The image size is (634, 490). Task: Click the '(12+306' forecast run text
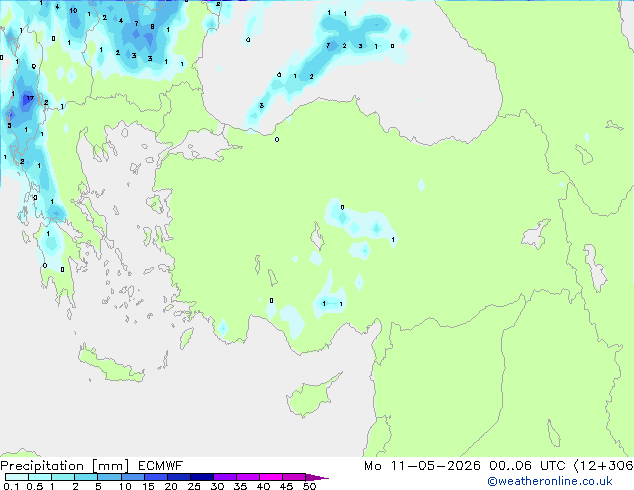click(x=603, y=466)
